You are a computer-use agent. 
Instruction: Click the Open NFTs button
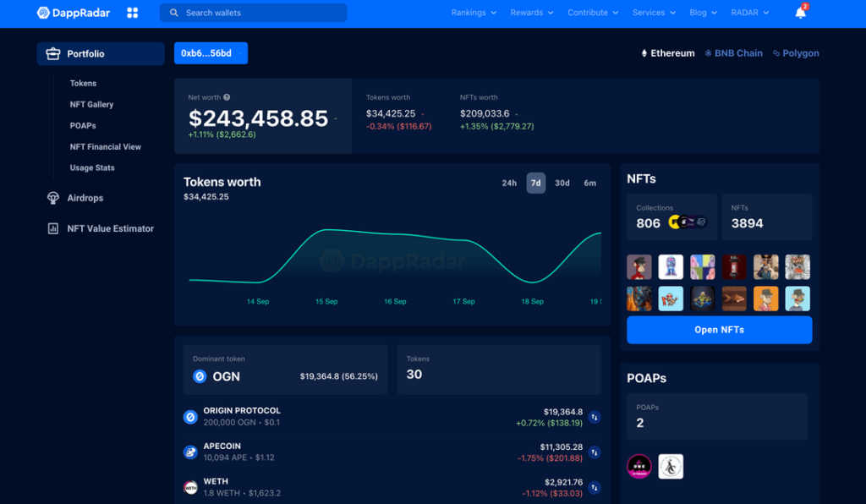[719, 330]
